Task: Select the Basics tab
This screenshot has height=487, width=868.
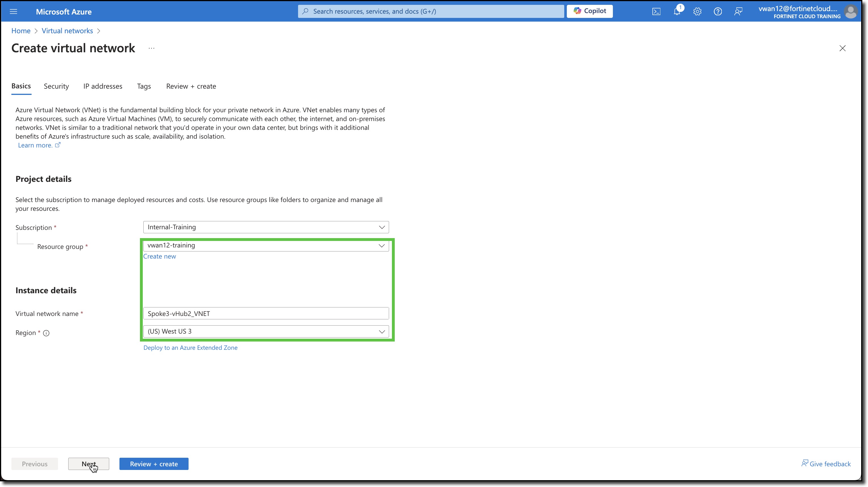Action: click(21, 86)
